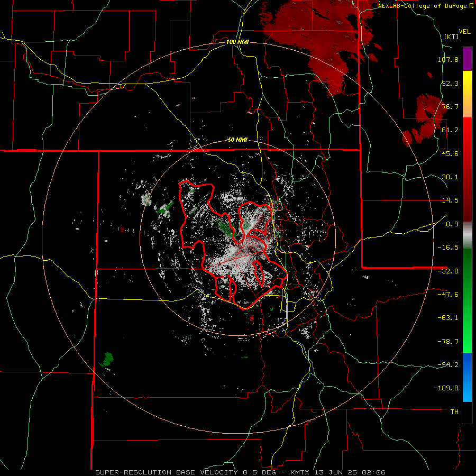Click the TH legend label
The width and height of the screenshot is (476, 476).
pos(454,412)
